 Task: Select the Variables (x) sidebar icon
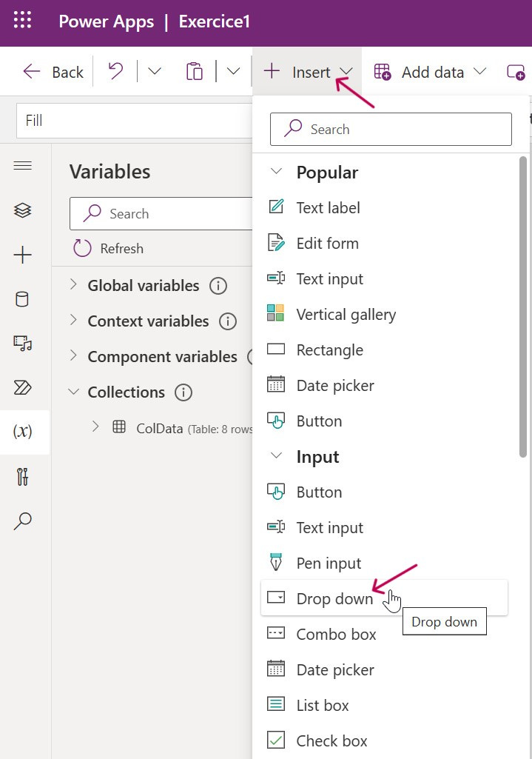[23, 431]
